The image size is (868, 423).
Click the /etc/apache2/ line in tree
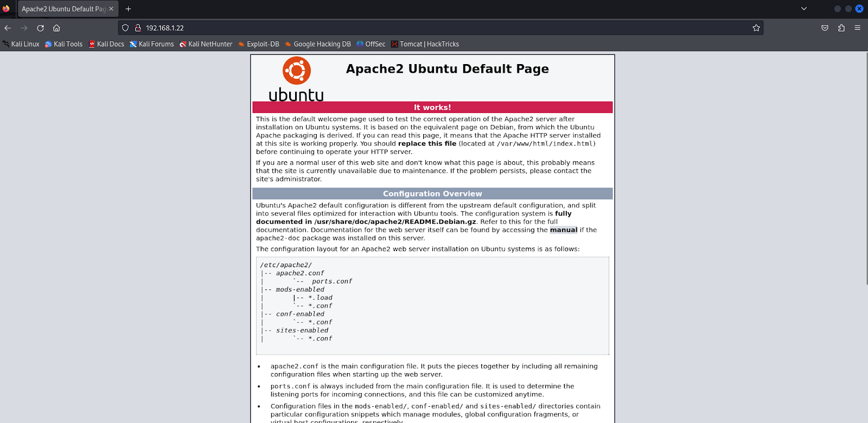pos(286,265)
